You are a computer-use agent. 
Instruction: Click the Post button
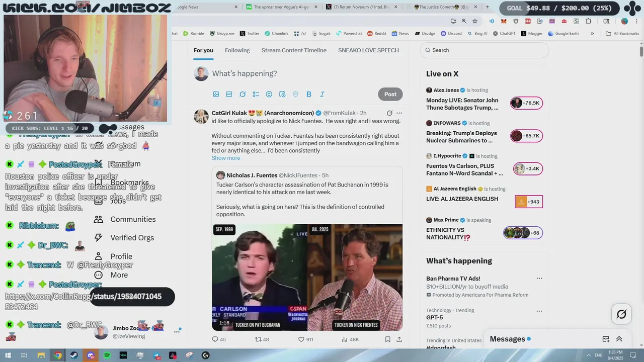[390, 94]
